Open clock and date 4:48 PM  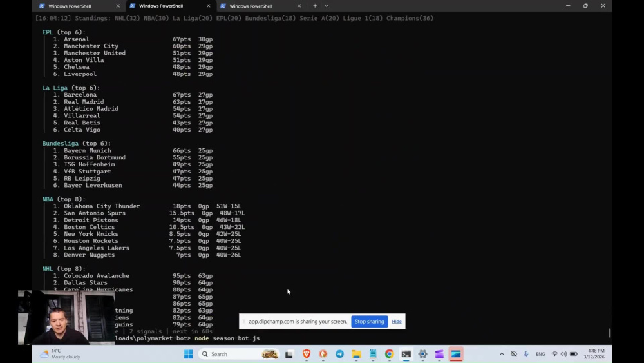pos(594,354)
